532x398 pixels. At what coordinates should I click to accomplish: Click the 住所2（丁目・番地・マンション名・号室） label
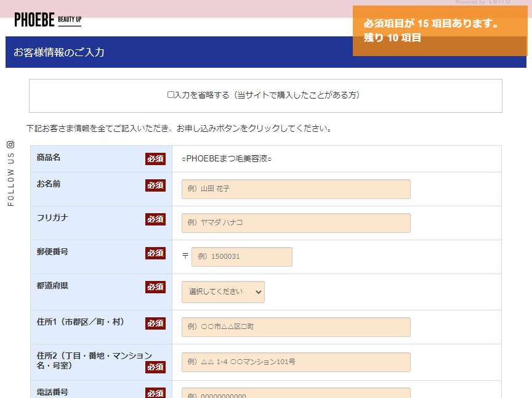point(94,360)
